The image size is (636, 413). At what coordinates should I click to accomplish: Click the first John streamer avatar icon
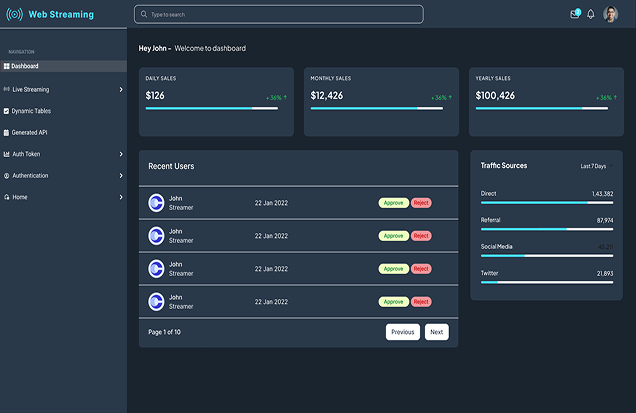coord(156,202)
